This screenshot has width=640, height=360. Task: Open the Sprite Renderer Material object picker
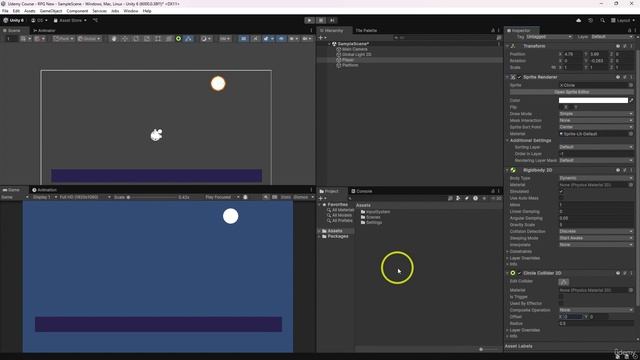[631, 133]
